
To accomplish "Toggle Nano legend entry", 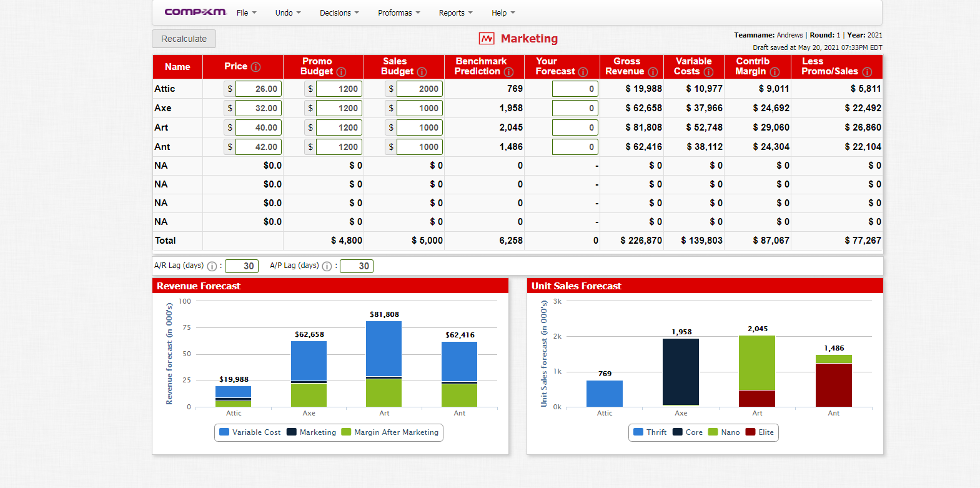I will (724, 432).
